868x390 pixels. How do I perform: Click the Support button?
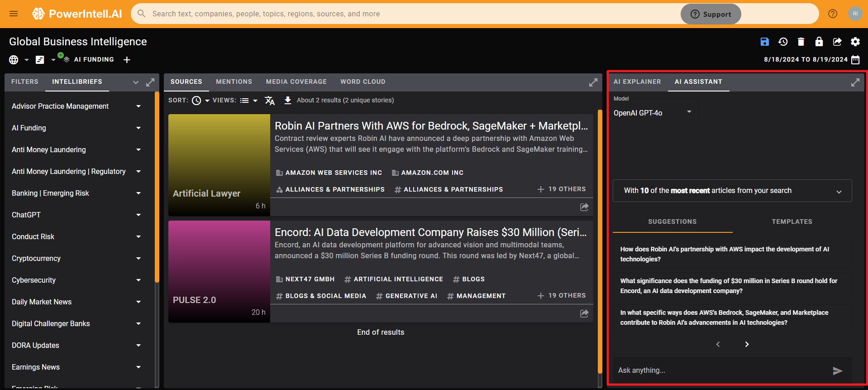[x=711, y=14]
